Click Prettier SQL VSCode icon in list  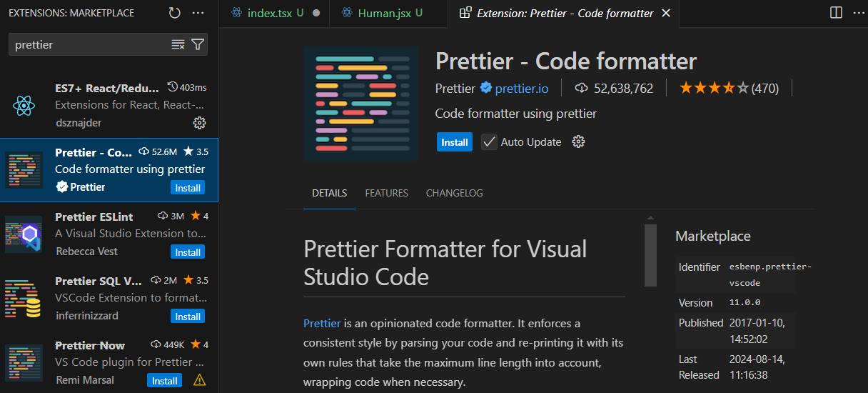tap(24, 299)
